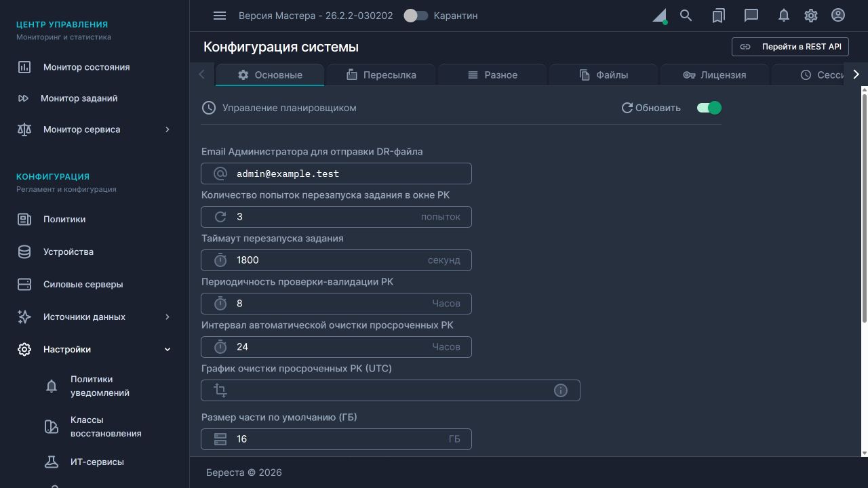Open the Файлы tab
This screenshot has height=488, width=868.
point(604,75)
